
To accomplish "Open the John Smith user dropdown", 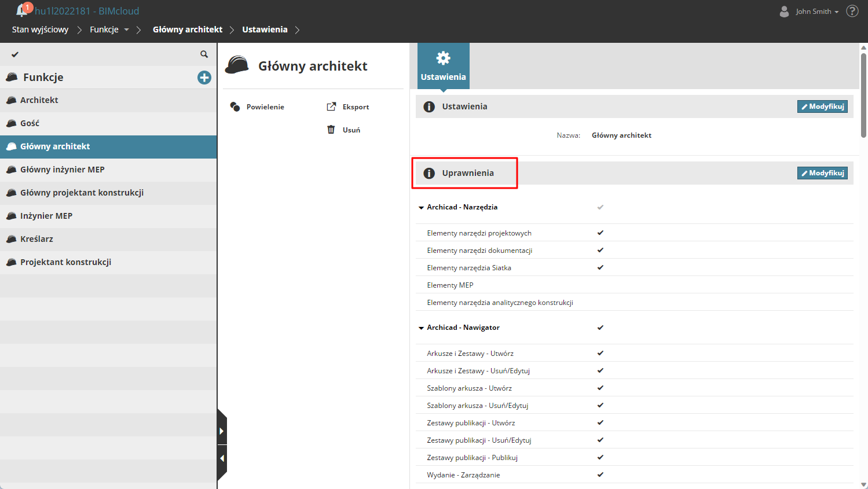I will tap(816, 12).
